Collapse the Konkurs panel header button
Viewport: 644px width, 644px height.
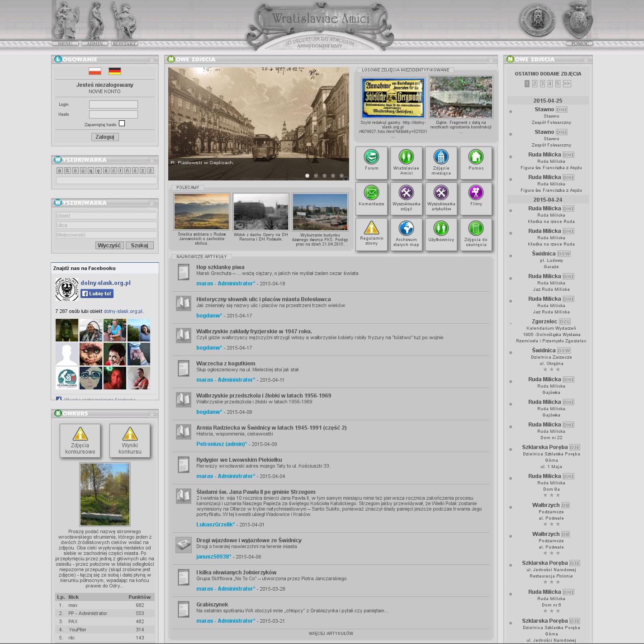152,413
